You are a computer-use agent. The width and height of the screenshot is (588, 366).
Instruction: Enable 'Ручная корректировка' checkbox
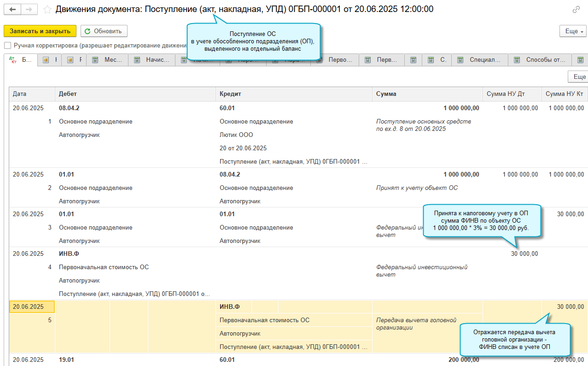[x=7, y=46]
